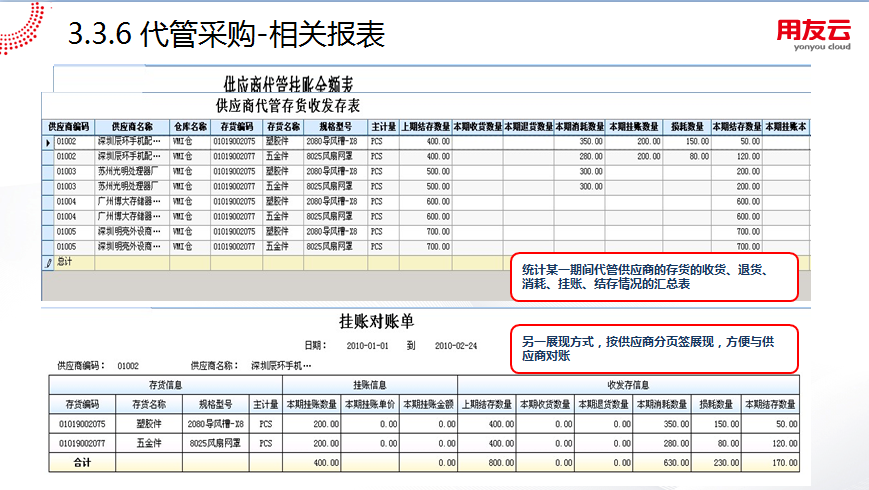Screen dimensions: 869x490
Task: Select the row for 苏州光明处理器厂 塑胶件
Action: (426, 172)
